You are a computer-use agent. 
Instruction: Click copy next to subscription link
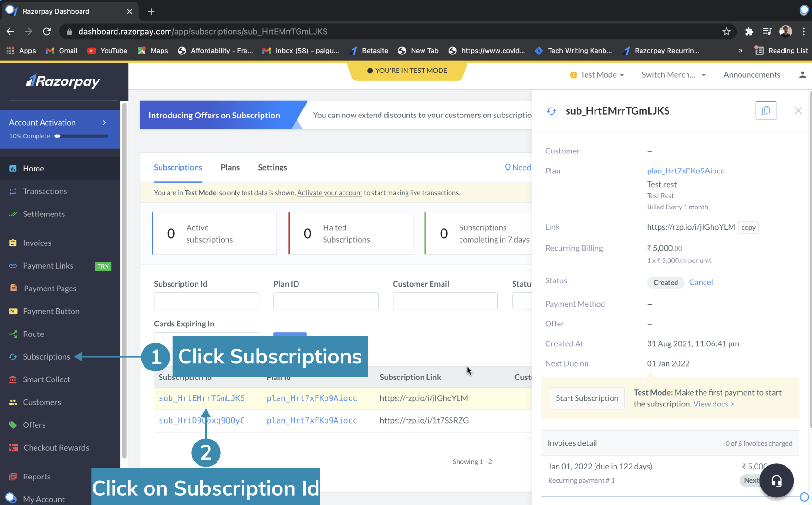tap(749, 228)
